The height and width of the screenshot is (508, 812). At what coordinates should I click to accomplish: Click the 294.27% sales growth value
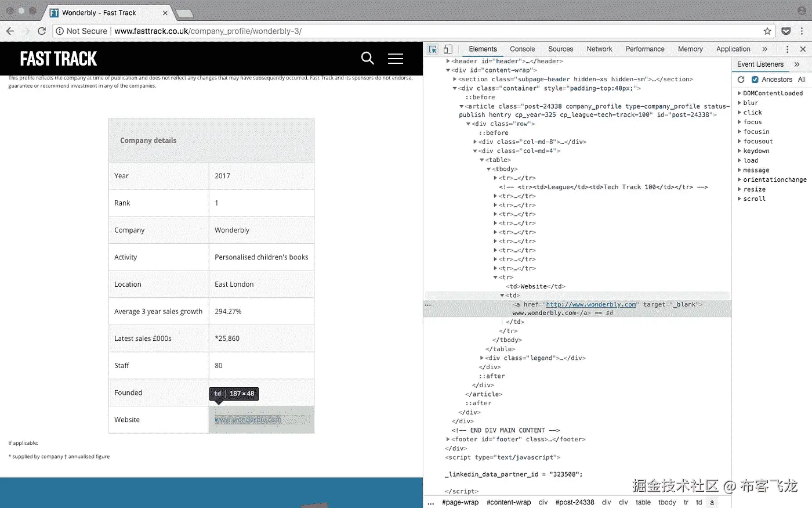coord(228,311)
